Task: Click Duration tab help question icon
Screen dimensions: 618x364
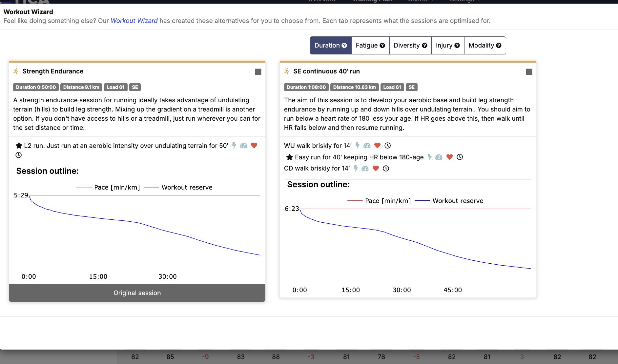Action: point(344,46)
